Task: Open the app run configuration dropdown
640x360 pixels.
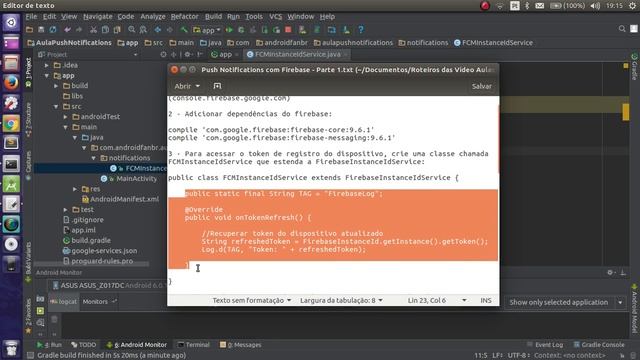Action: tap(207, 30)
